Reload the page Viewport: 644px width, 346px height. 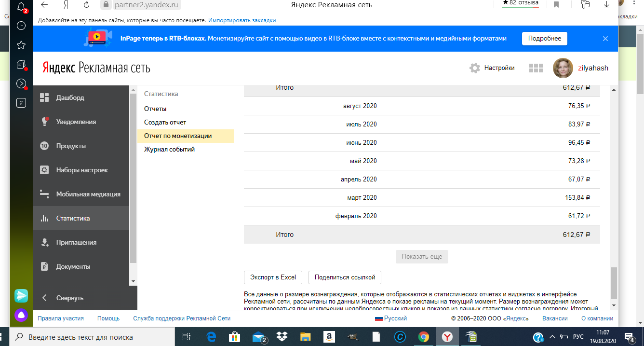[87, 5]
